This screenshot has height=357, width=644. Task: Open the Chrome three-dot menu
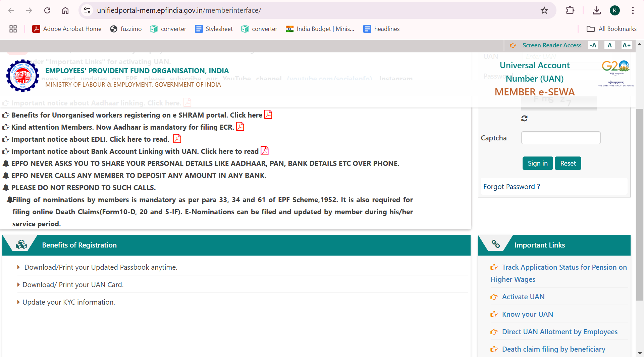click(633, 10)
